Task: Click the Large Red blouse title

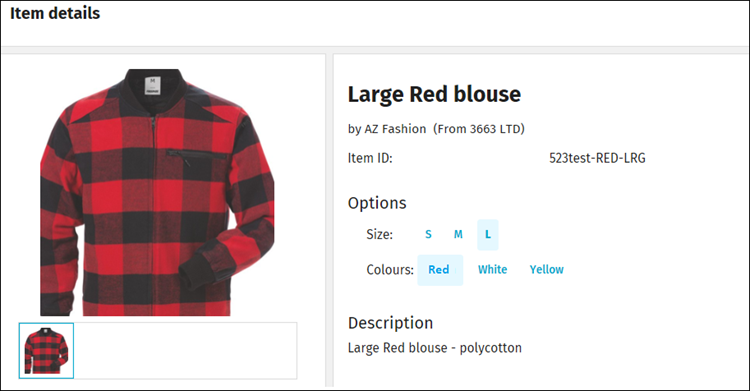Action: (x=434, y=94)
